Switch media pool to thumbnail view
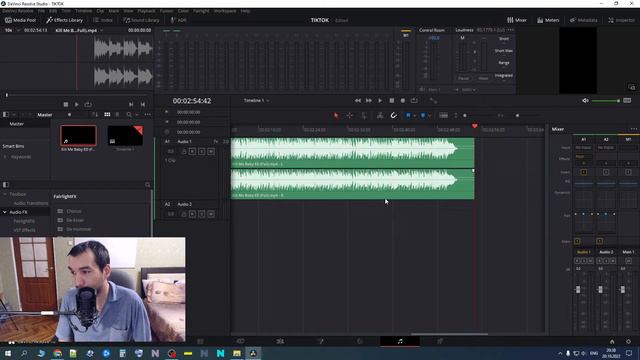The image size is (640, 360). click(x=107, y=115)
